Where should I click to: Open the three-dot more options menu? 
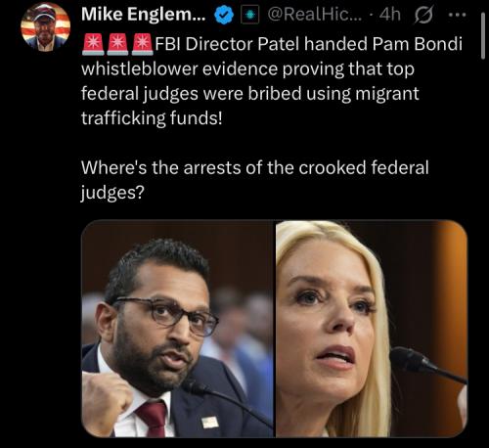pyautogui.click(x=457, y=15)
